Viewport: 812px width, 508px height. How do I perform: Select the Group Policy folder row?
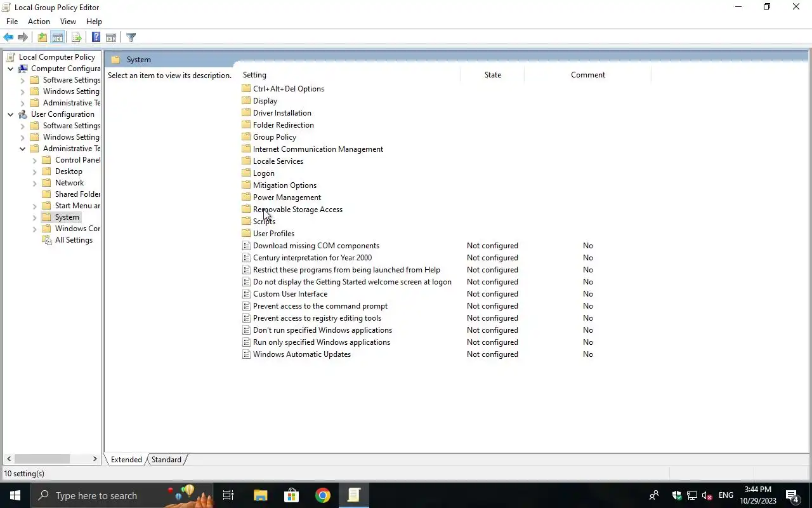coord(274,137)
